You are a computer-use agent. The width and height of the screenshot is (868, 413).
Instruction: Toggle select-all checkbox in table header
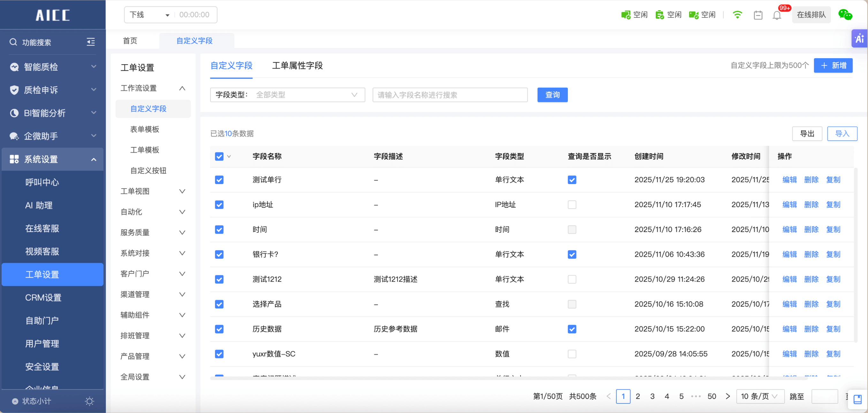pos(219,156)
